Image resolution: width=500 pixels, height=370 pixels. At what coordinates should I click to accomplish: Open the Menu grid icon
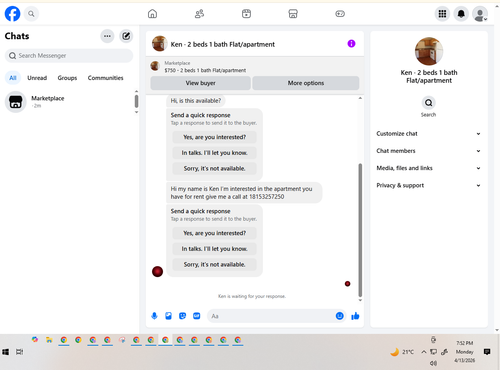point(442,14)
